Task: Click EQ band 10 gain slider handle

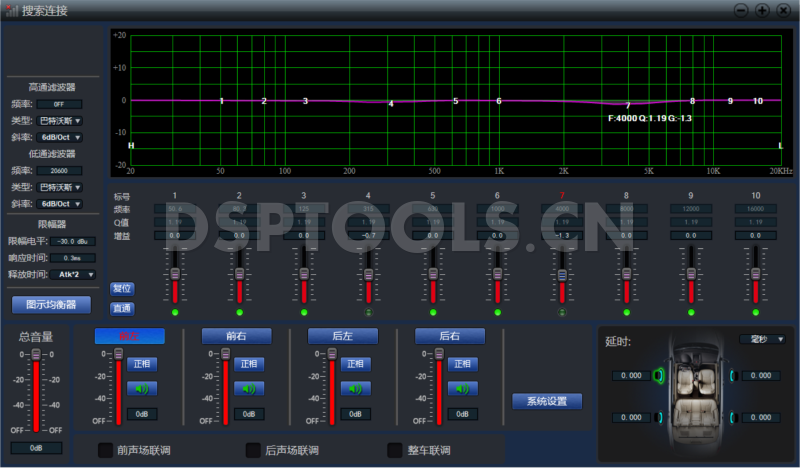Action: (756, 274)
